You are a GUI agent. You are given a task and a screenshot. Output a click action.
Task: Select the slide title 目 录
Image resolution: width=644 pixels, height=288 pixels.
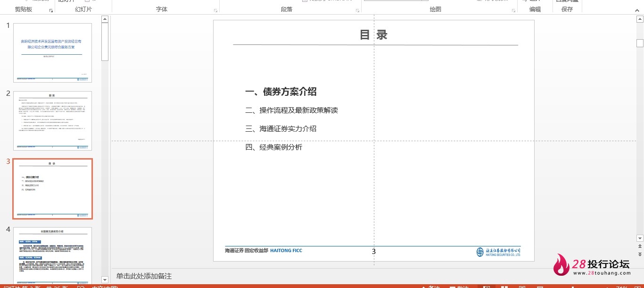click(373, 35)
